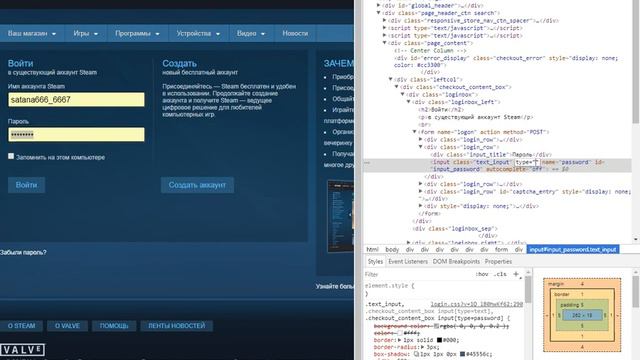Viewport: 640px width, 360px height.
Task: Click the Steam client screenshot thumbnail
Action: tap(340, 216)
